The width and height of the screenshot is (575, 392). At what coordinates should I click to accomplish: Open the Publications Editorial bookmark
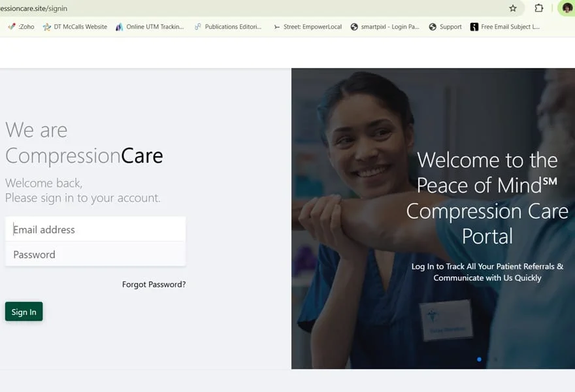(228, 27)
